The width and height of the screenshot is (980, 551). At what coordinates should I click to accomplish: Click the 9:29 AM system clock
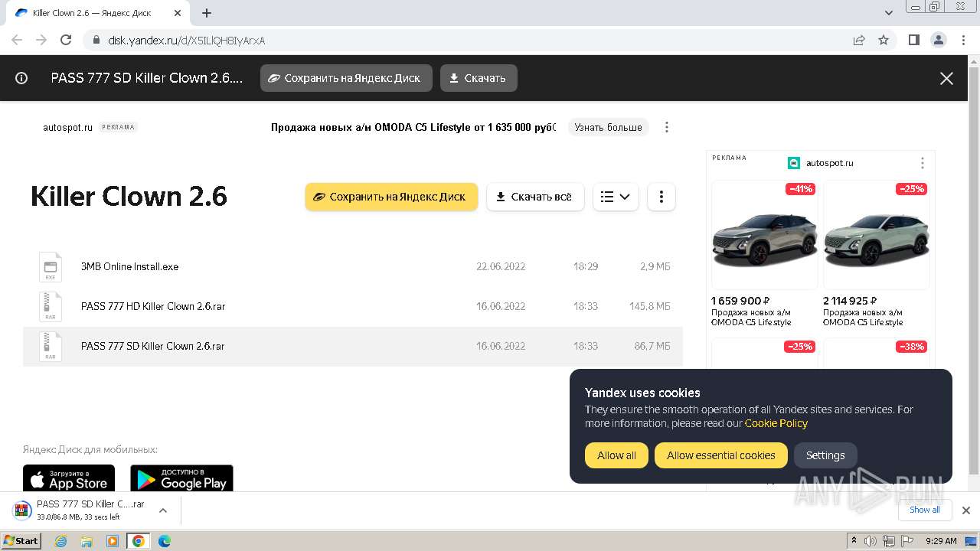tap(941, 541)
